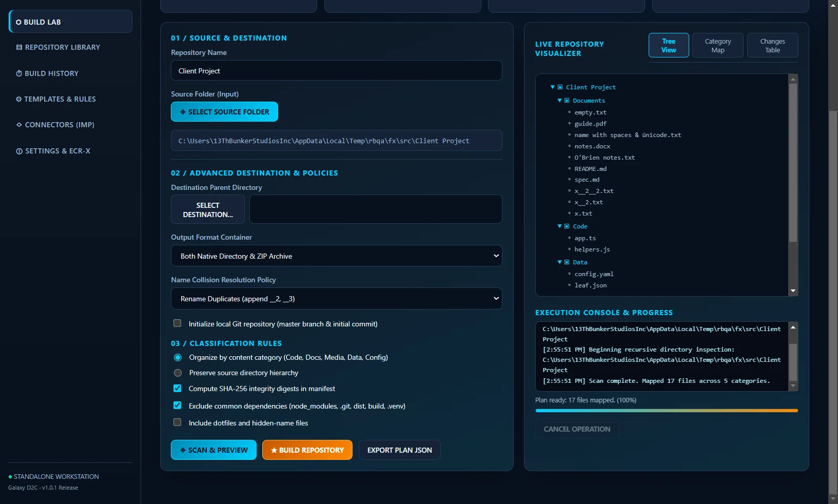The width and height of the screenshot is (838, 504).
Task: Click the folder icon beside Data
Action: (x=567, y=262)
